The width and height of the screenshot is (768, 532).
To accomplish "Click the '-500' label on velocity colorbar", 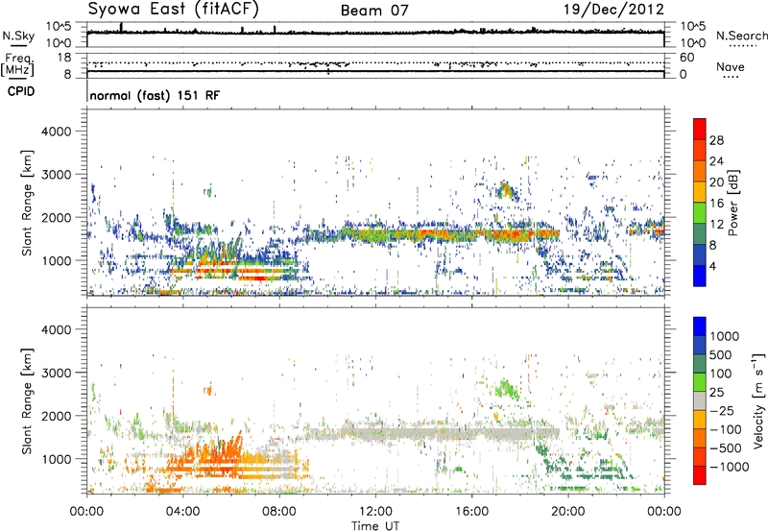I will [726, 448].
